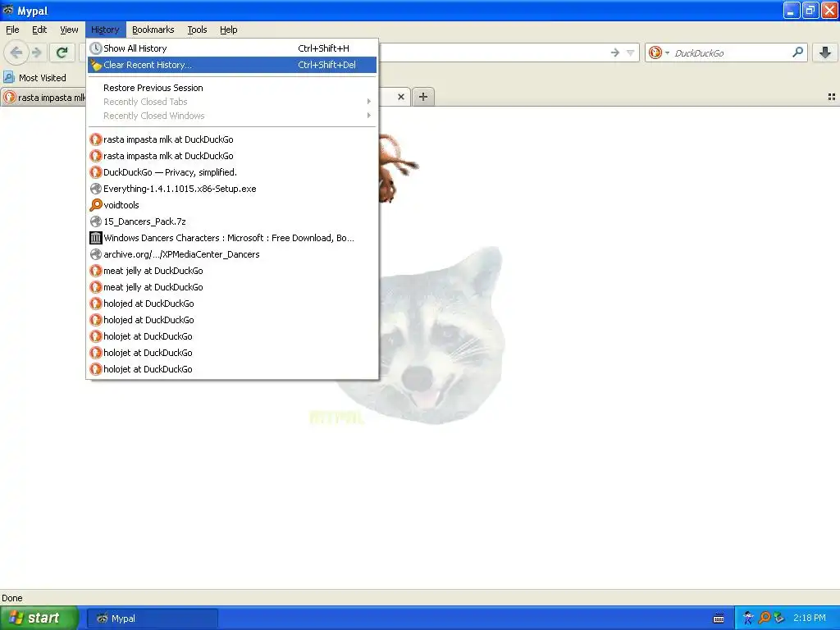Click the Mypal taskbar button
Screen dimensions: 840x630
pos(153,619)
